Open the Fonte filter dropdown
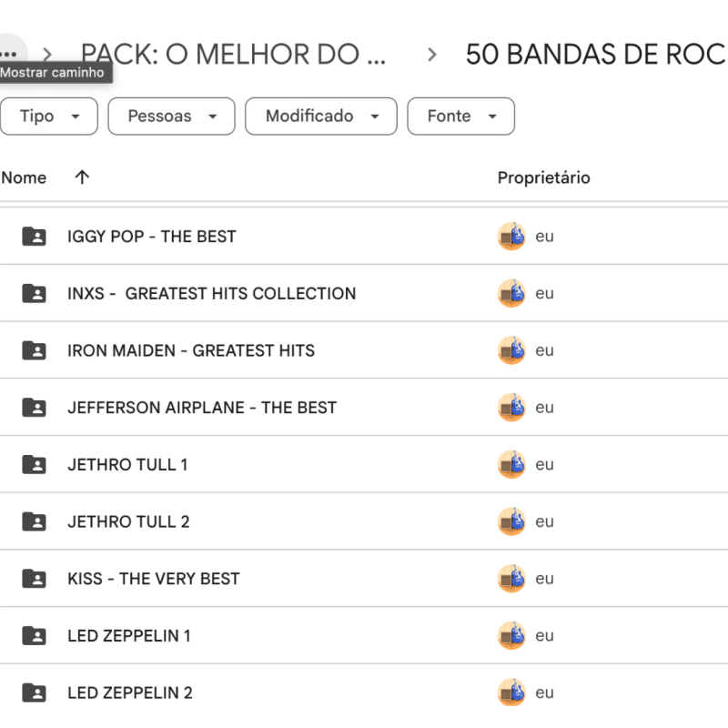Image resolution: width=728 pixels, height=728 pixels. point(460,116)
